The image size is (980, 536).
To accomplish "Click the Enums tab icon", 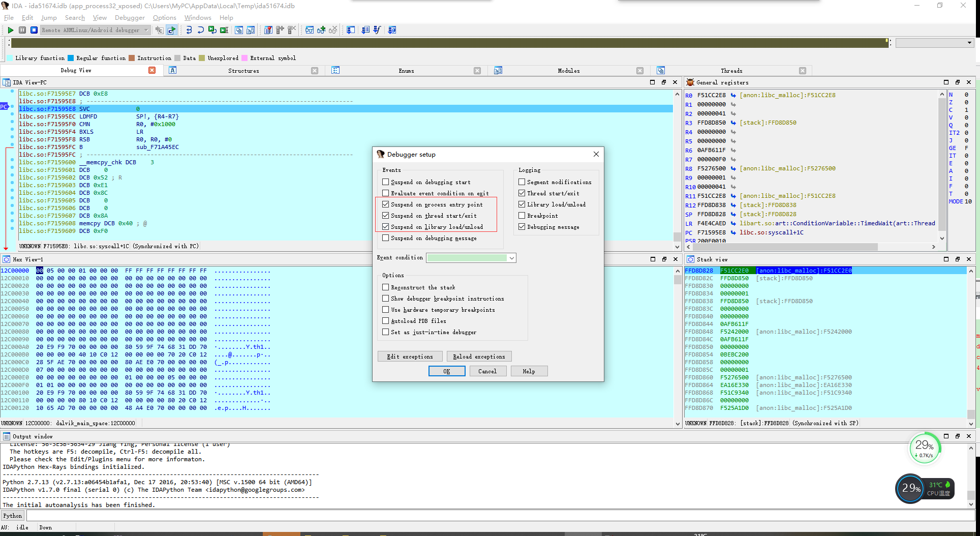I will click(335, 70).
